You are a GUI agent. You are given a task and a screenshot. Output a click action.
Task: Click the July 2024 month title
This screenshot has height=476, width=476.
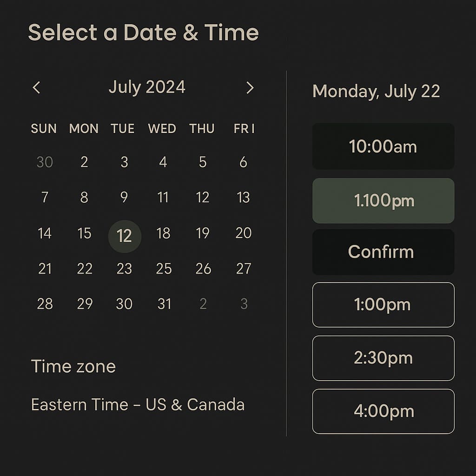pyautogui.click(x=147, y=87)
